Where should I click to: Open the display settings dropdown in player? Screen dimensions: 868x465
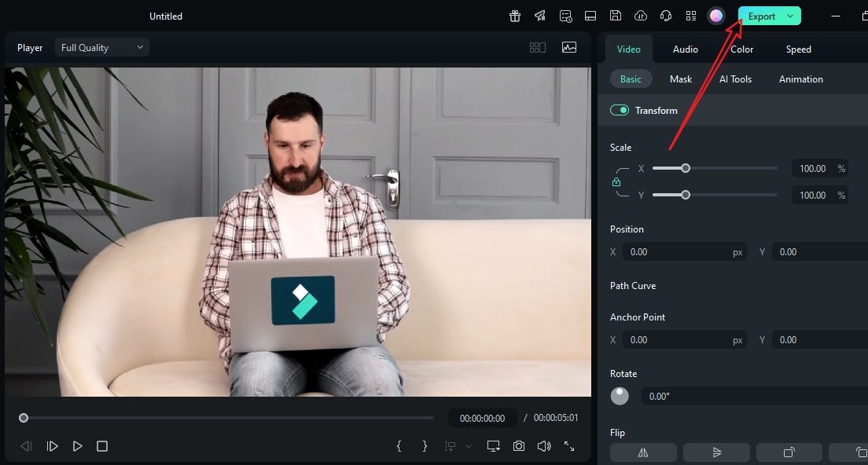click(494, 446)
